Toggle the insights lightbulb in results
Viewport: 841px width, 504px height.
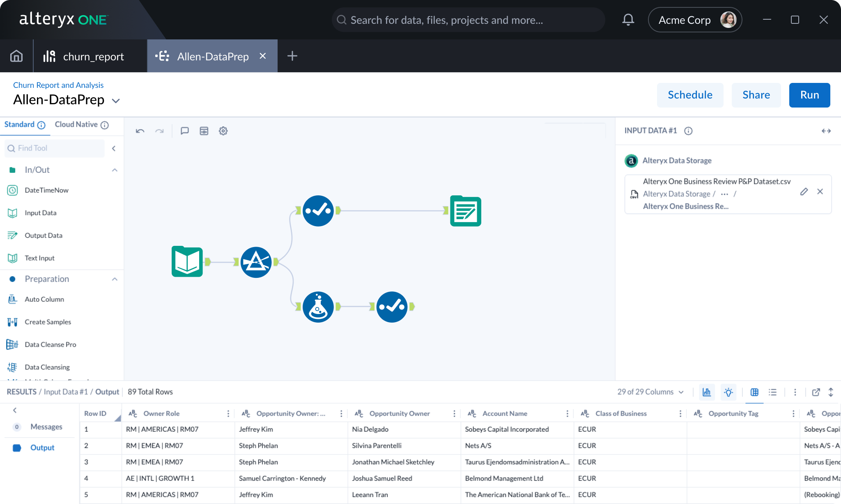point(728,392)
